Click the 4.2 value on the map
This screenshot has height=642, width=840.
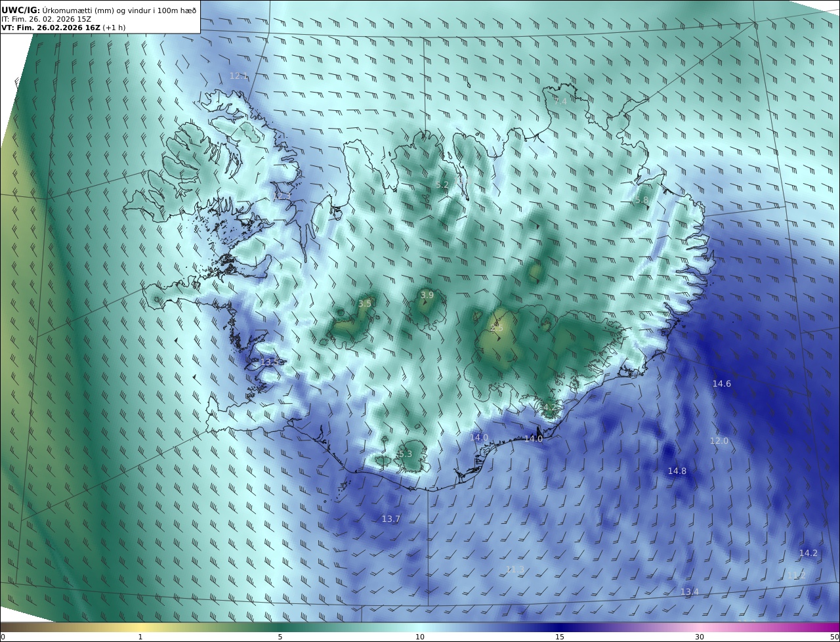(x=550, y=407)
